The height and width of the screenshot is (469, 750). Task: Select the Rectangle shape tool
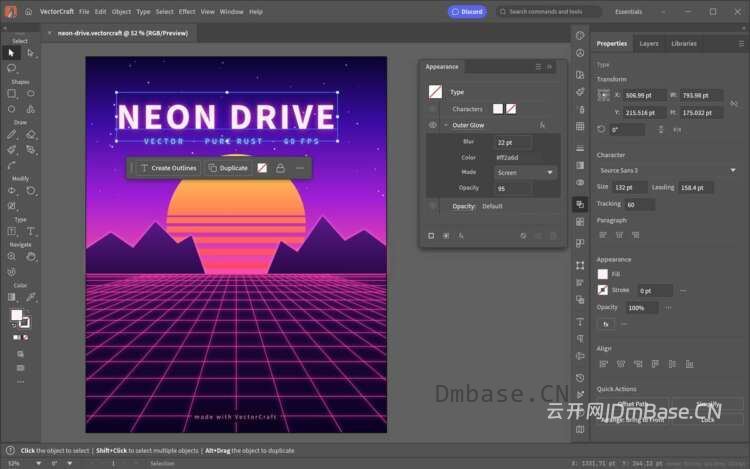(11, 94)
